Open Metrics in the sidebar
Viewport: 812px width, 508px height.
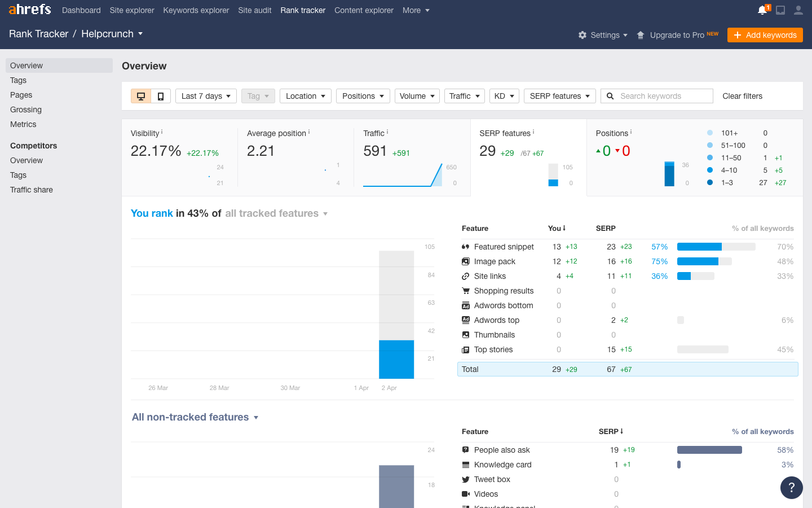click(23, 124)
